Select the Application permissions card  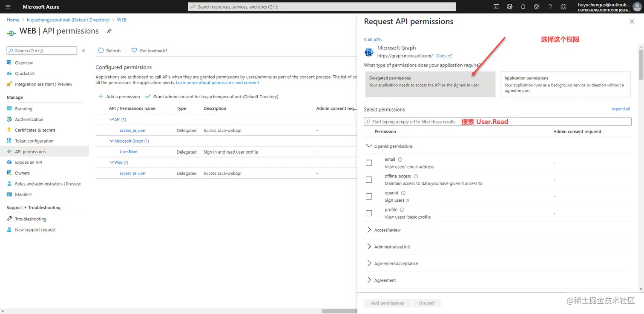(566, 84)
